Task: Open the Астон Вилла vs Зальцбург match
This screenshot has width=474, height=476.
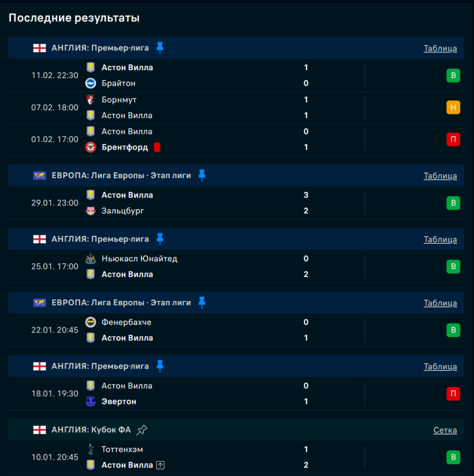Action: click(195, 203)
